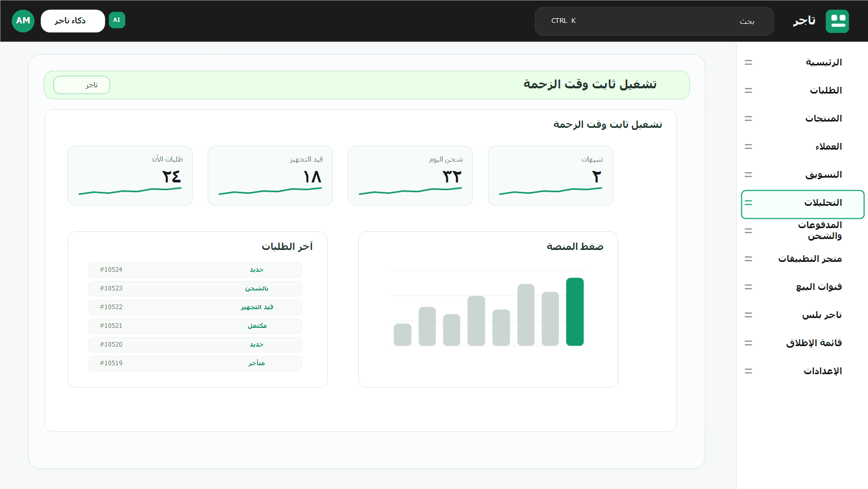Screen dimensions: 868x489
Task: Open the AM user avatar
Action: coord(23,21)
